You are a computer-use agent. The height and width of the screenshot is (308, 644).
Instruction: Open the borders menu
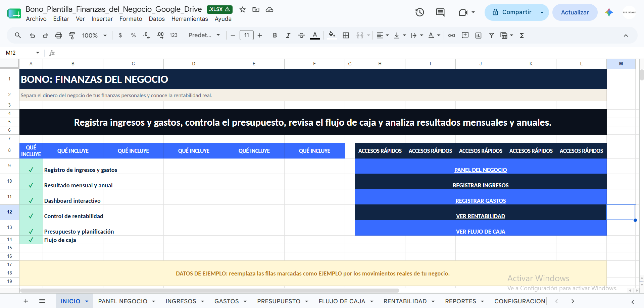point(346,35)
